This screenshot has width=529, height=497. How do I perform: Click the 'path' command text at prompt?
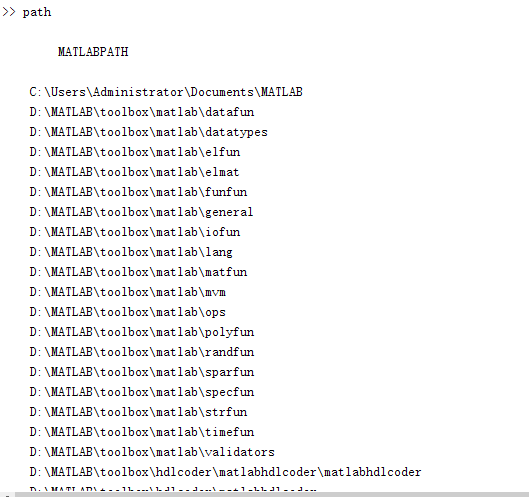tap(37, 12)
